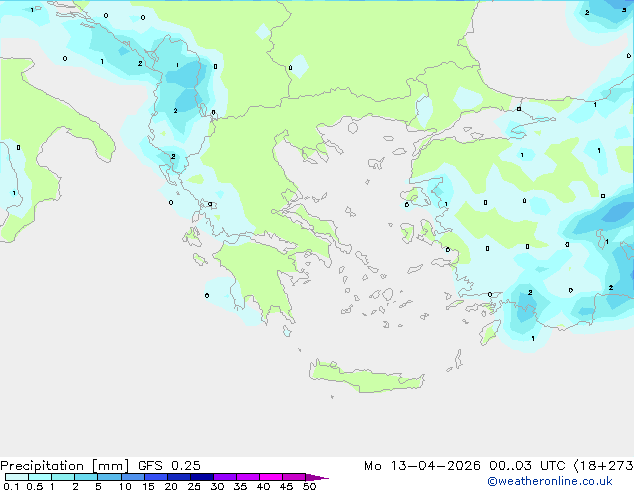Click the '0.1' legend label
The width and height of the screenshot is (634, 490).
point(11,486)
